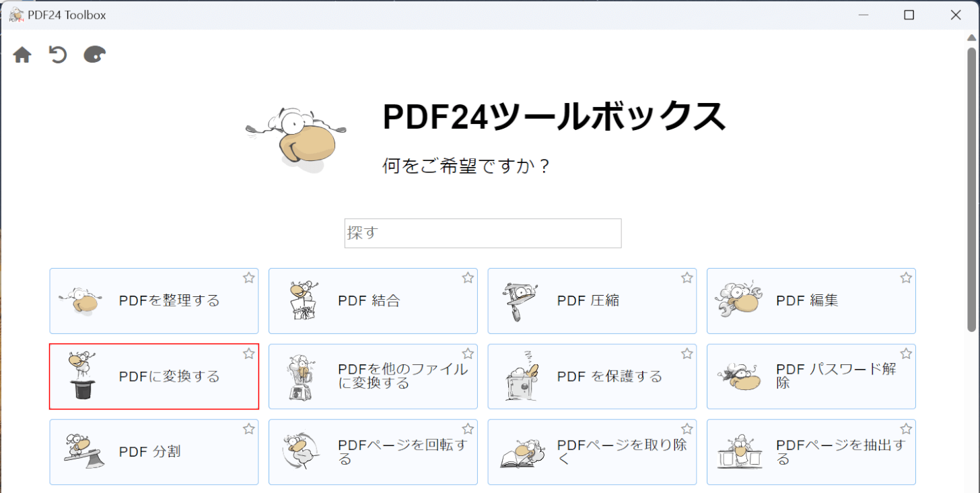
Task: Star the PDFに変換する tile
Action: point(249,354)
